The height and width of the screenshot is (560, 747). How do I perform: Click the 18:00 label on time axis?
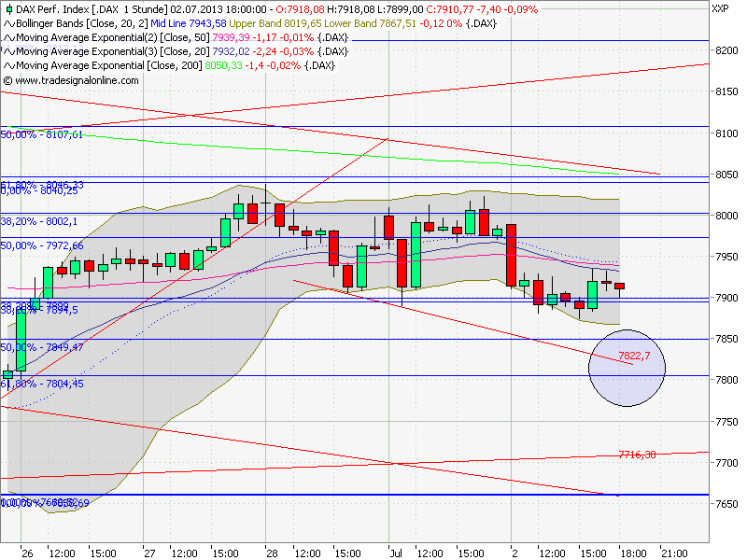click(x=634, y=553)
